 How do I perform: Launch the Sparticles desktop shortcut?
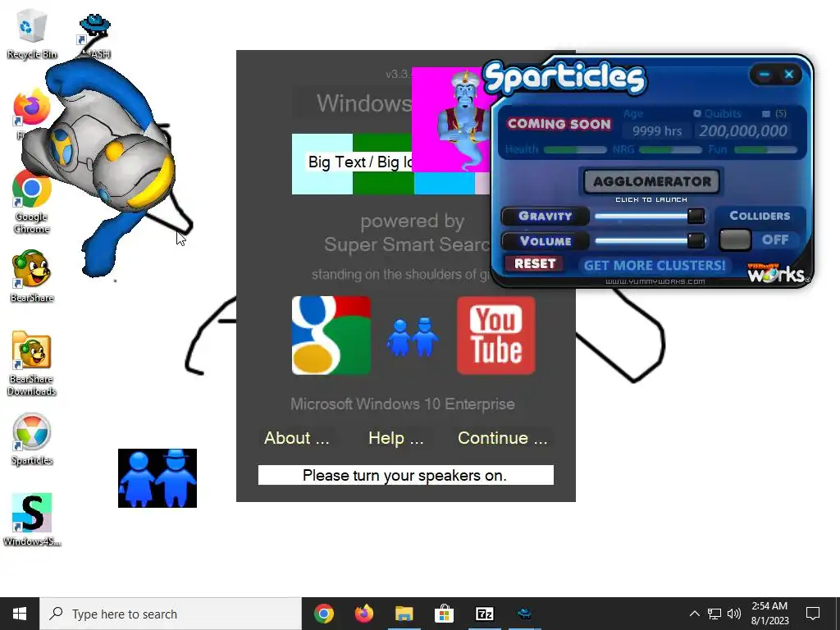[x=32, y=440]
